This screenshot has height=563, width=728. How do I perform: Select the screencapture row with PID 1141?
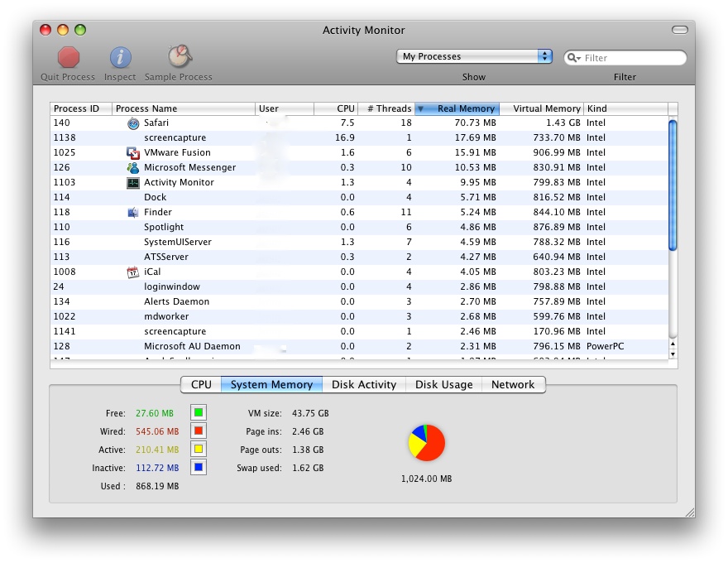[x=359, y=331]
